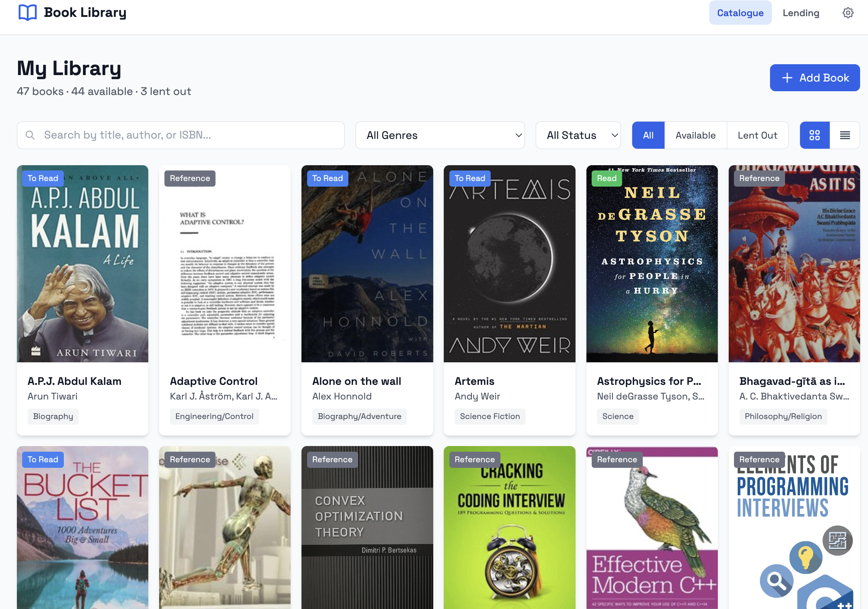Image resolution: width=868 pixels, height=609 pixels.
Task: Click the search magnifier icon
Action: (x=31, y=135)
